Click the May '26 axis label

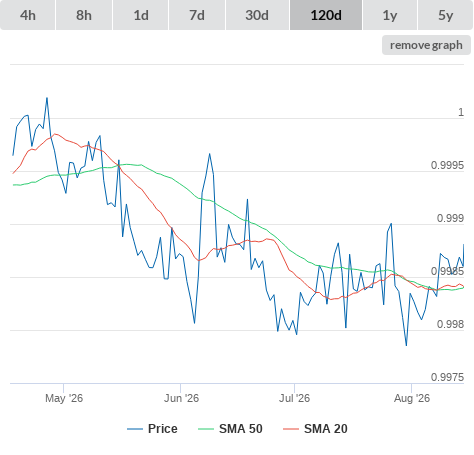(64, 398)
